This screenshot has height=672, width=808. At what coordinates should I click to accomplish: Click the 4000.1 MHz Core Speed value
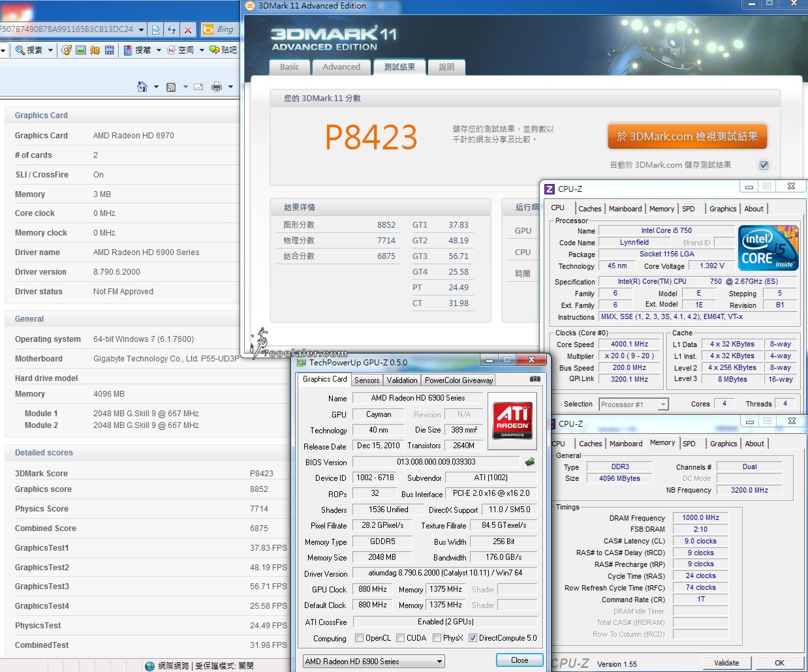click(630, 344)
